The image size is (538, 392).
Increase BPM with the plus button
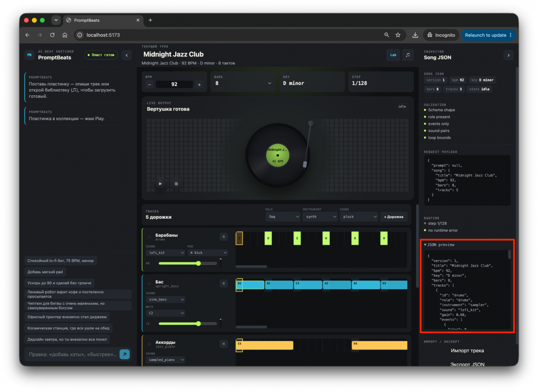pos(199,84)
